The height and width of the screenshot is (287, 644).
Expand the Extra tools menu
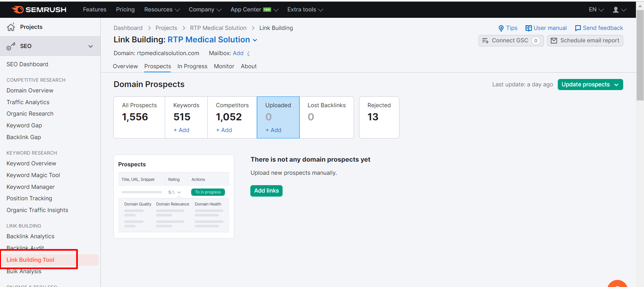pos(305,10)
